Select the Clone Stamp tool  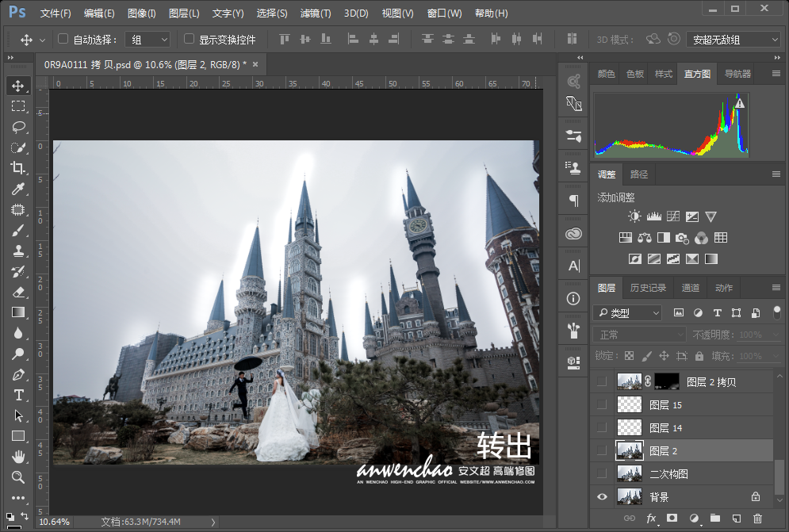tap(18, 251)
